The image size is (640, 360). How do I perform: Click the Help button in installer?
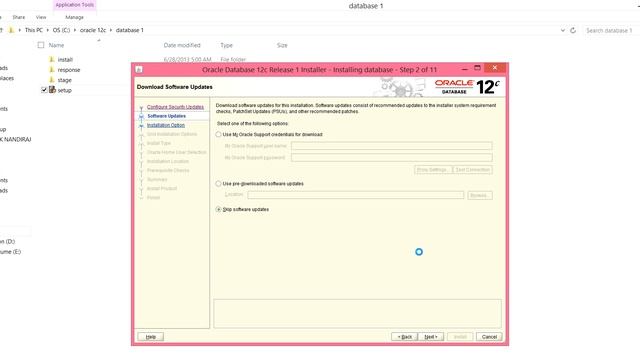tap(151, 337)
